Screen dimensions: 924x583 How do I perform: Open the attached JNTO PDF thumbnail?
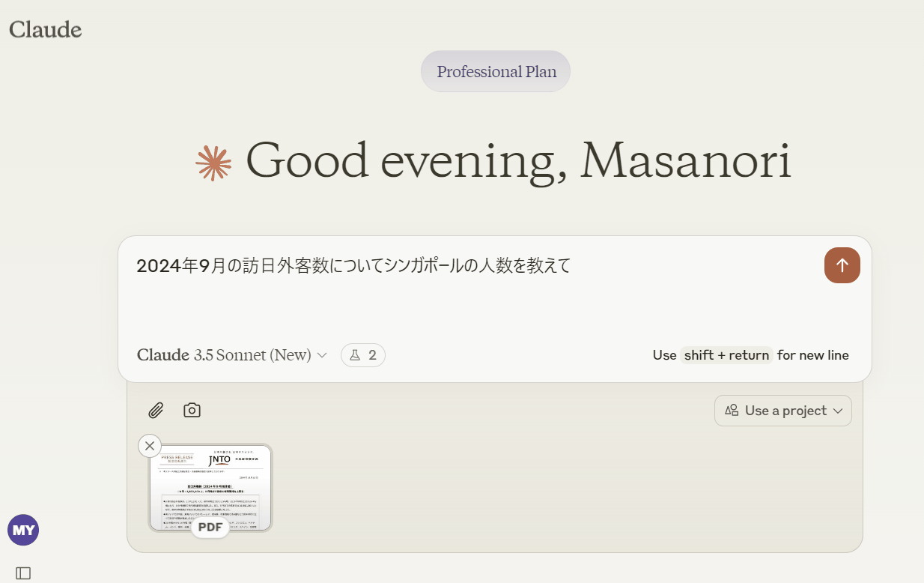coord(210,488)
